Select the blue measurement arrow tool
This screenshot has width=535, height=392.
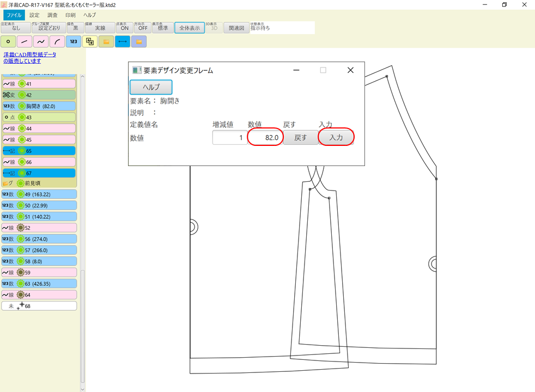122,41
